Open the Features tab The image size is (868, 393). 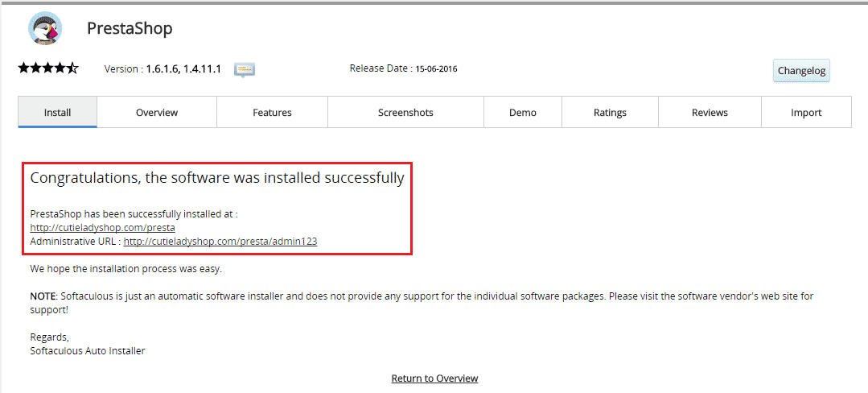pos(272,113)
